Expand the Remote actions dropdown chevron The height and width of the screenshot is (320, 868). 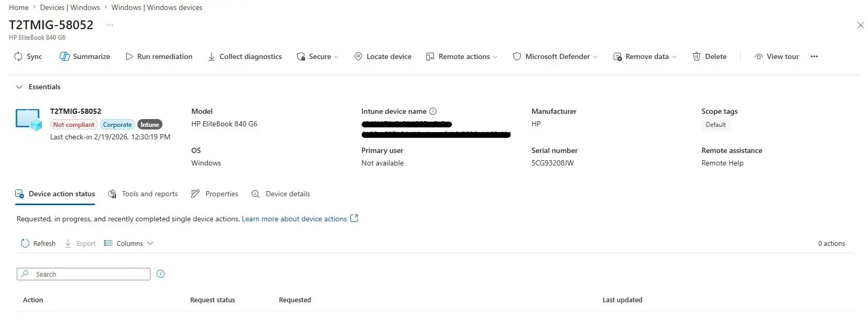[495, 57]
